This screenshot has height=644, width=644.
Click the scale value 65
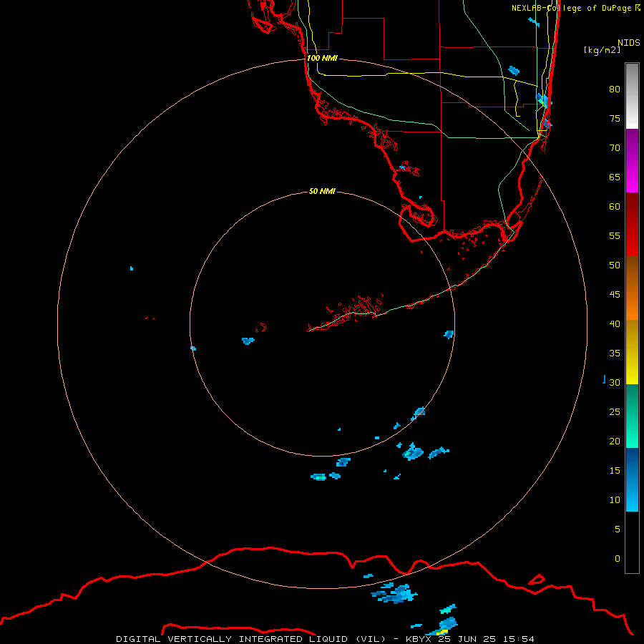[615, 177]
